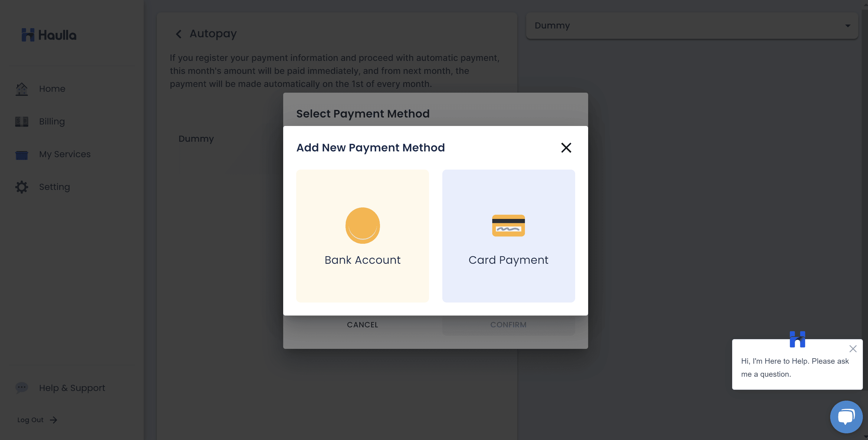Open the Billing menu item
This screenshot has width=868, height=440.
pyautogui.click(x=52, y=122)
